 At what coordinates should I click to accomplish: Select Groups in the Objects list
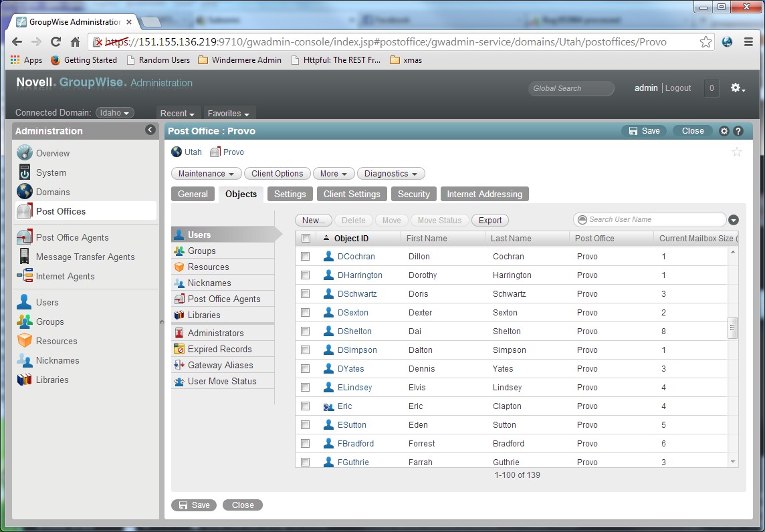tap(223, 251)
